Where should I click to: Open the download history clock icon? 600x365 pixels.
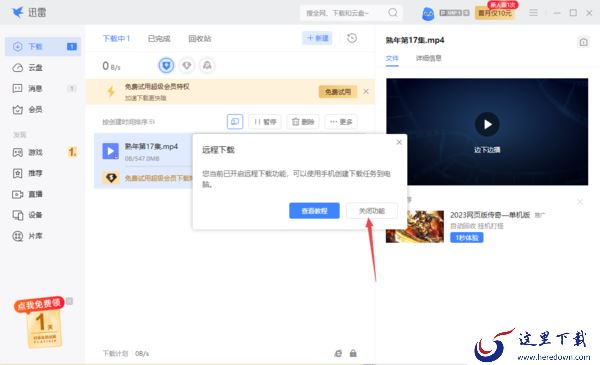pyautogui.click(x=352, y=38)
